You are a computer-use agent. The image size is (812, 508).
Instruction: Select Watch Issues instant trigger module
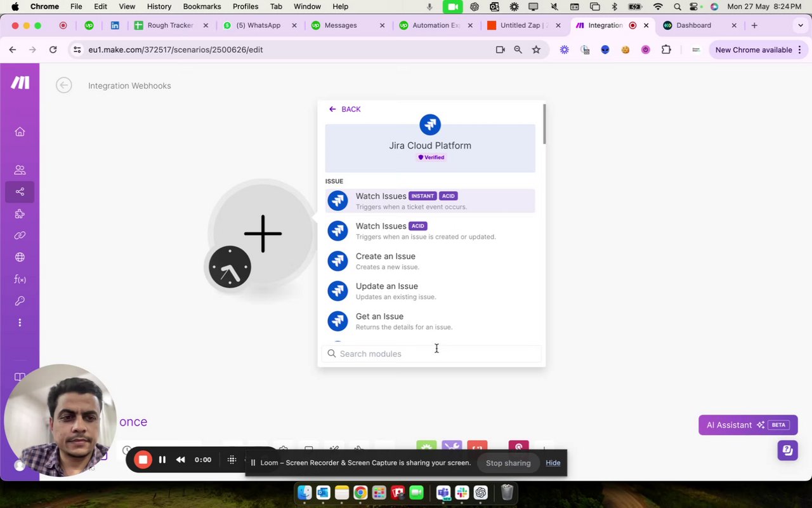click(x=430, y=201)
